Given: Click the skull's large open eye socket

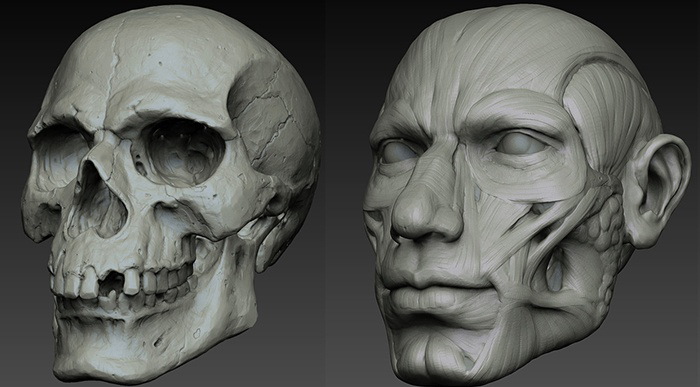Looking at the screenshot, I should (x=182, y=153).
